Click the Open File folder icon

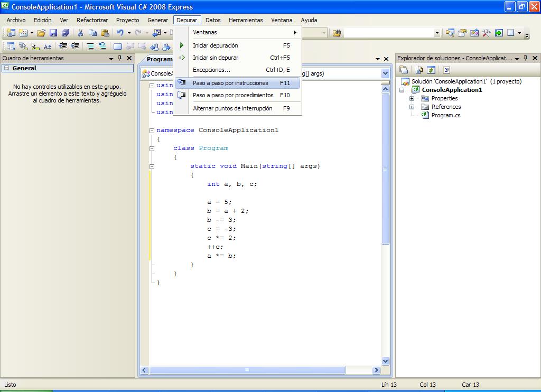click(41, 33)
